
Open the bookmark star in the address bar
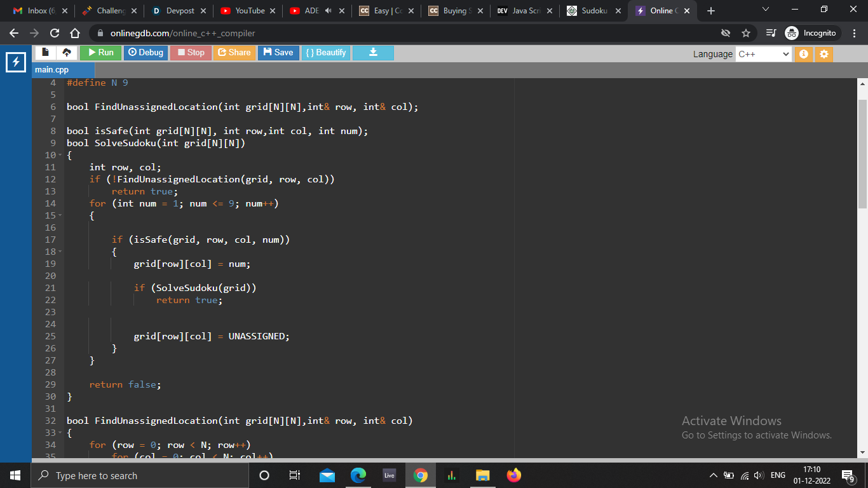point(746,32)
